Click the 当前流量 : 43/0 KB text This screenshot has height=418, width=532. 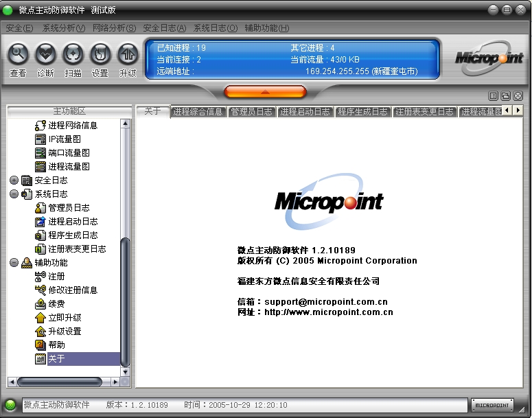point(325,60)
